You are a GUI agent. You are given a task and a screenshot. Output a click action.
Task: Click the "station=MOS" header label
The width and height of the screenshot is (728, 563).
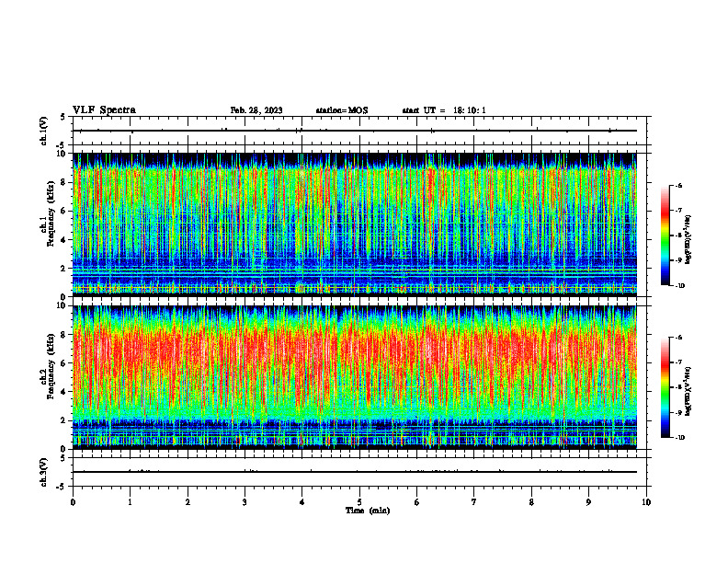[342, 110]
